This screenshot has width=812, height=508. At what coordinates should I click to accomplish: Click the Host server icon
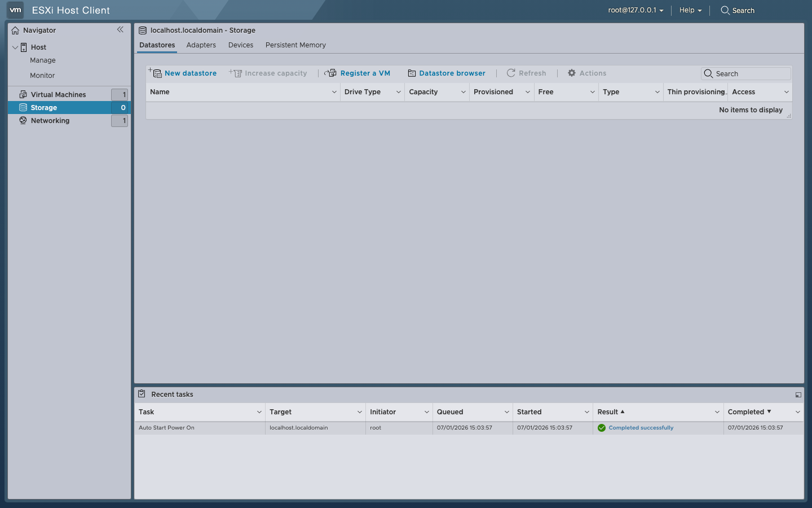24,47
